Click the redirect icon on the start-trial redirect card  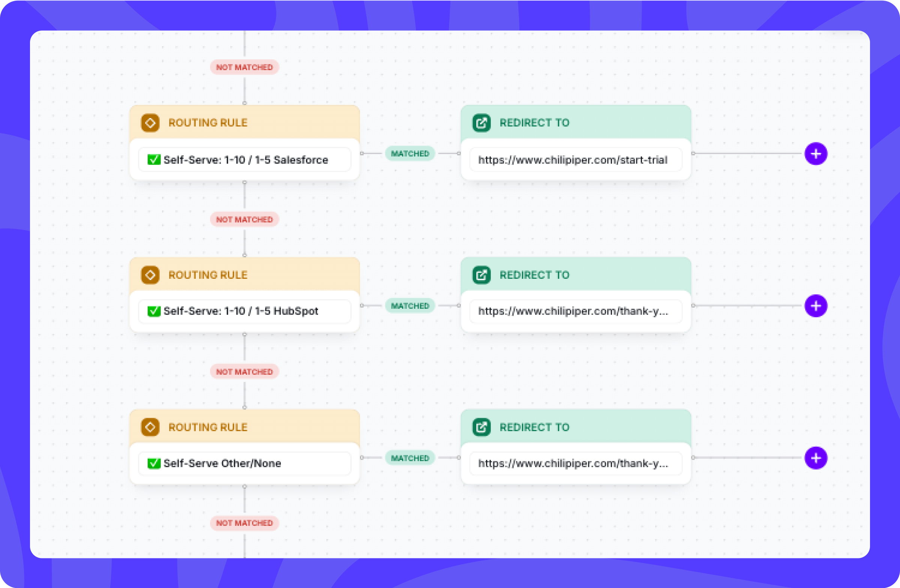pyautogui.click(x=481, y=123)
